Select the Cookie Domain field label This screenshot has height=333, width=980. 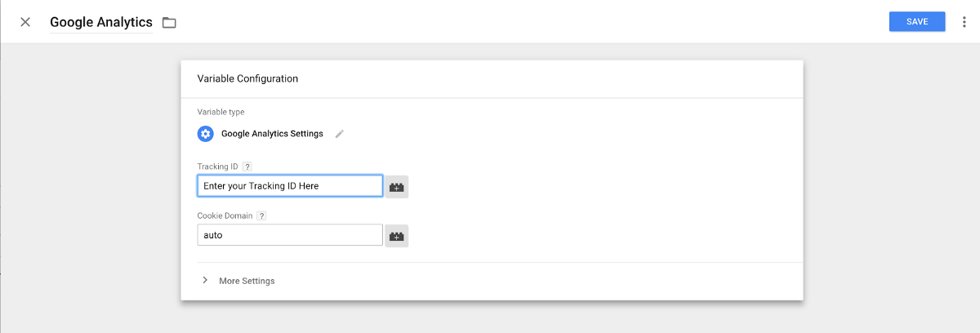click(225, 216)
